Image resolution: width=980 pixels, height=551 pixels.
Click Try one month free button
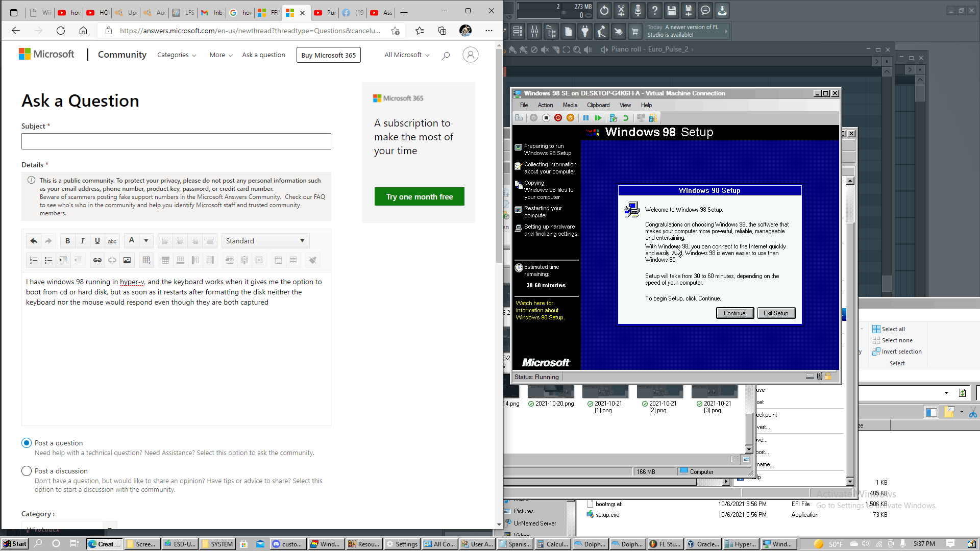(420, 197)
